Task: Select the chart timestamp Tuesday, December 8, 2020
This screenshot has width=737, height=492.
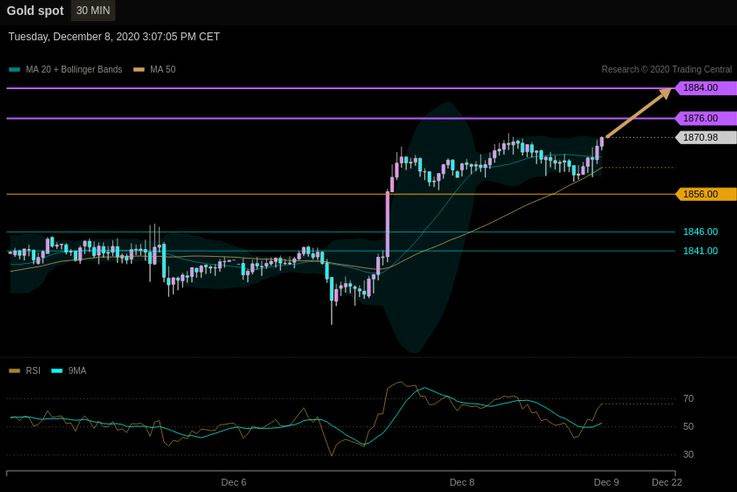Action: coord(114,37)
